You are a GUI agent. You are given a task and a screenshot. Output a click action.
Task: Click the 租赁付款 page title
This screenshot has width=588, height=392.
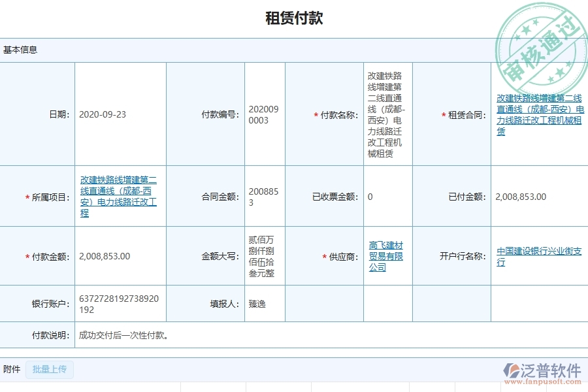294,18
